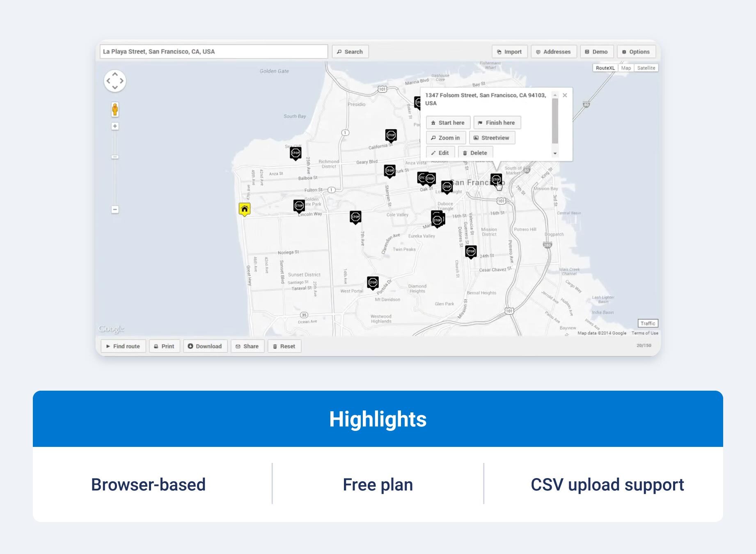Select the stop marker near Portola Dr
The height and width of the screenshot is (554, 756).
click(373, 283)
